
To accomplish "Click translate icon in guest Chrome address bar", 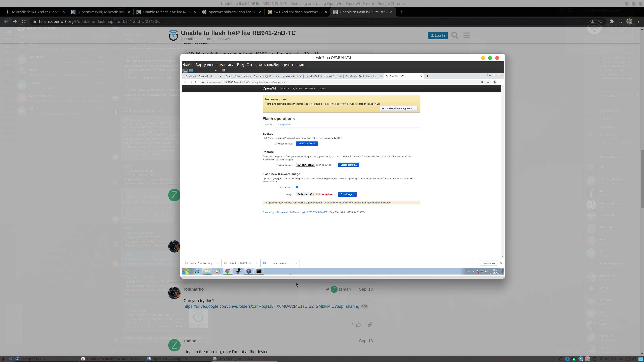I will pos(482,82).
